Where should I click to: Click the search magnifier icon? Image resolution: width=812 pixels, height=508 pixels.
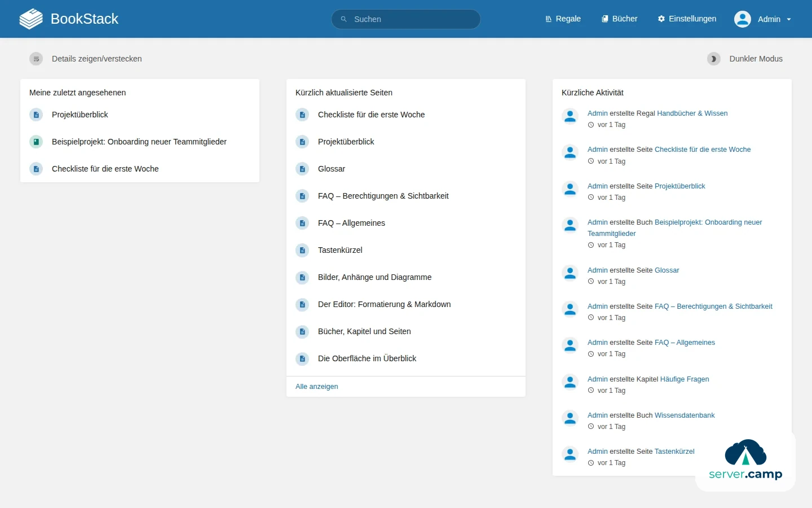(x=343, y=19)
